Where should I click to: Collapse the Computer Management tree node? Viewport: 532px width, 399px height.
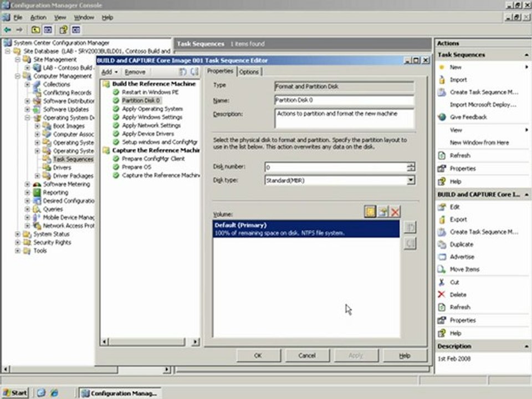pos(17,76)
